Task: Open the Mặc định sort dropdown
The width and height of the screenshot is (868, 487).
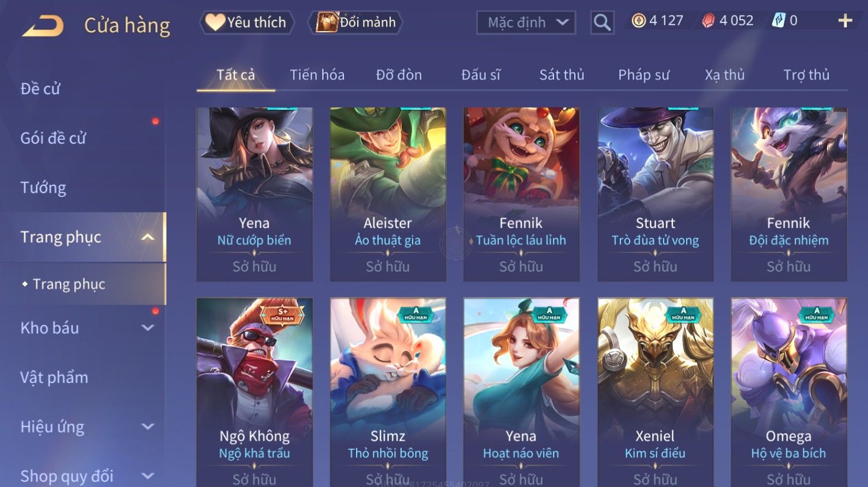Action: 526,23
